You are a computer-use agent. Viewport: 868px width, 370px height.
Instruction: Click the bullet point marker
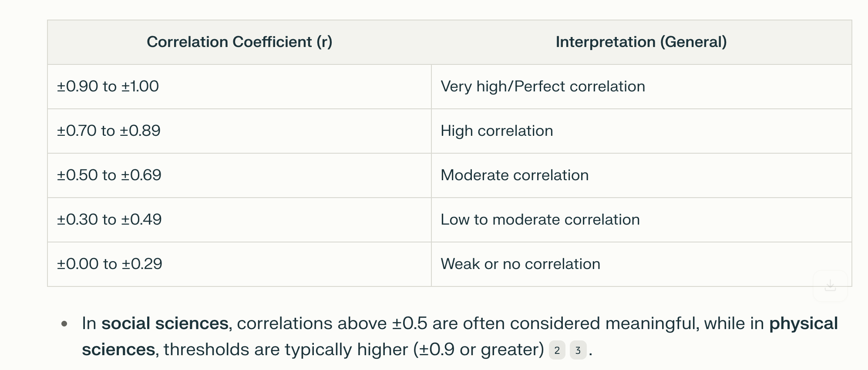[64, 324]
